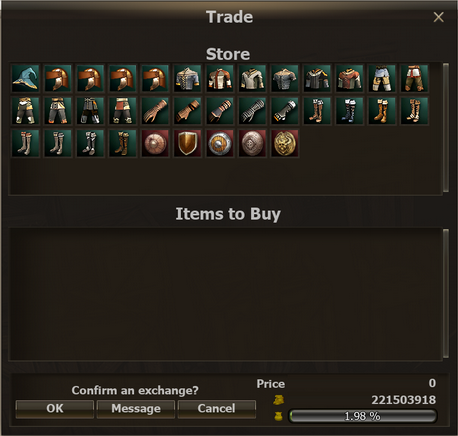This screenshot has height=436, width=458.
Task: Choose the first bronze round shield
Action: click(155, 144)
